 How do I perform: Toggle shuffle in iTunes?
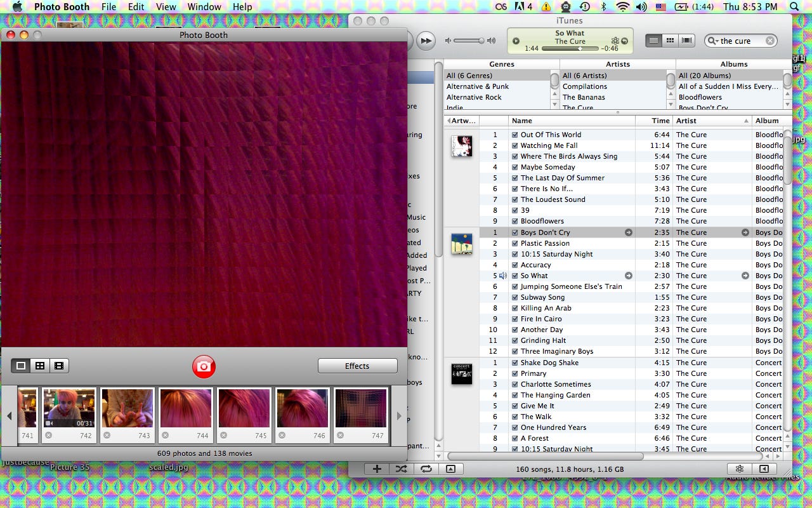(401, 469)
